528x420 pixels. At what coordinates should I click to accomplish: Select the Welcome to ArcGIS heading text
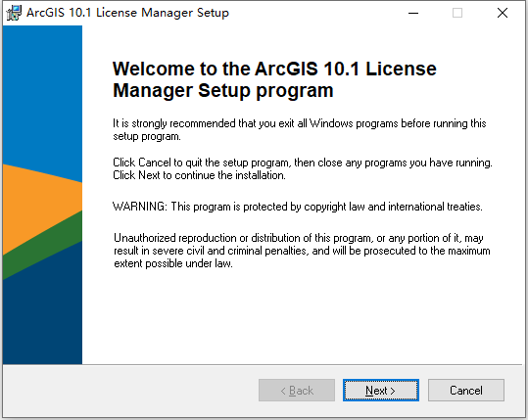[x=274, y=79]
